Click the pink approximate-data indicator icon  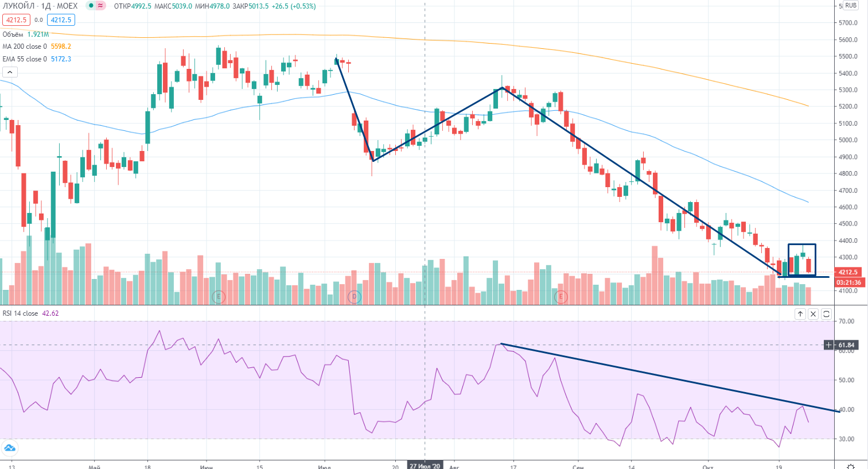click(100, 6)
